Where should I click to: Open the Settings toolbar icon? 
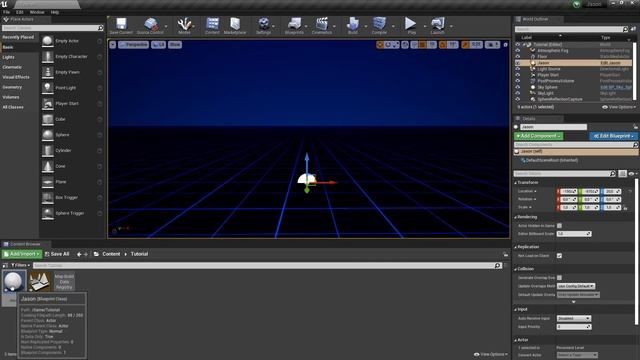264,25
